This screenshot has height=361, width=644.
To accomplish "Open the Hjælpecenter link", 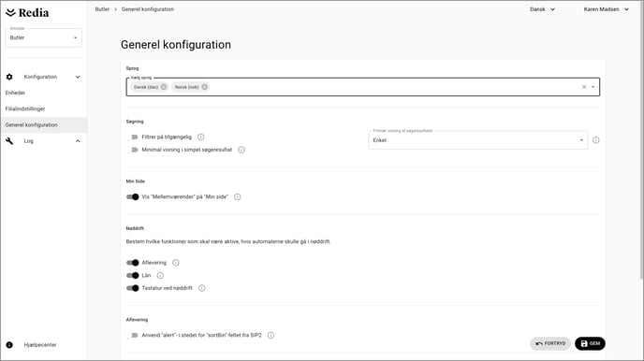I will click(40, 344).
